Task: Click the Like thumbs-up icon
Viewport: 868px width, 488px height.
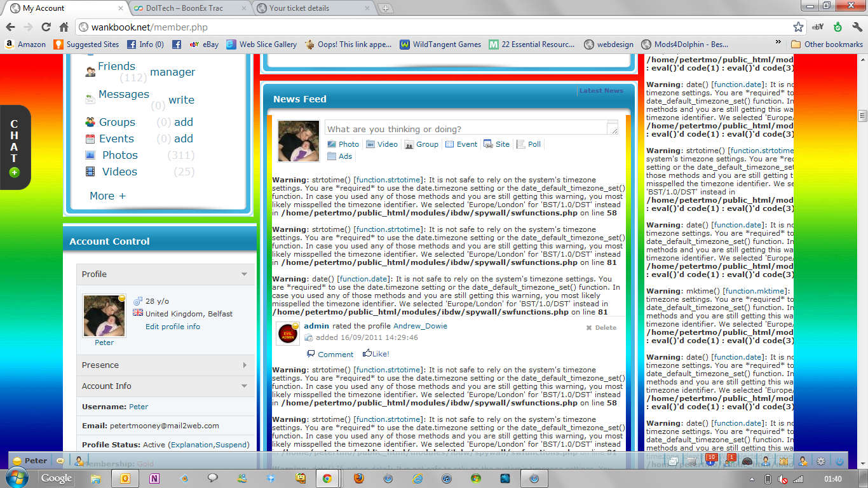Action: coord(367,353)
